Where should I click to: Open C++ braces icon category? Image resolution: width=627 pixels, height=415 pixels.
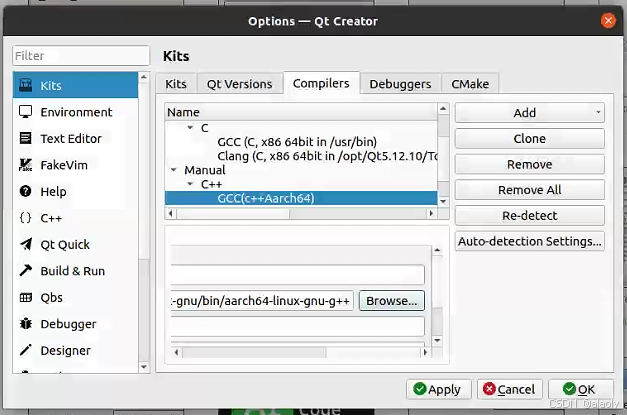coord(26,218)
